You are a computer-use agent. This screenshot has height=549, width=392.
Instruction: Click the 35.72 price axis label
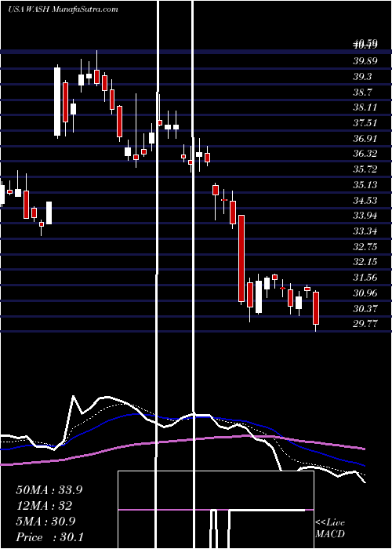click(x=365, y=169)
